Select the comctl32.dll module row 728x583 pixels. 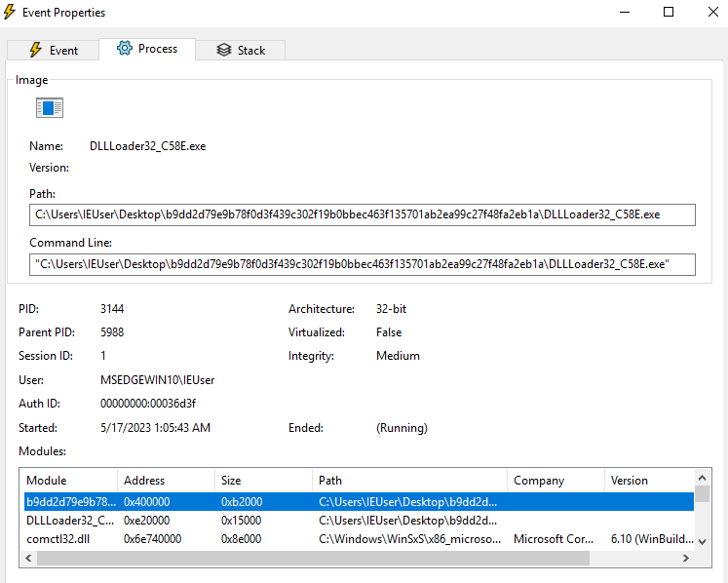[68, 539]
